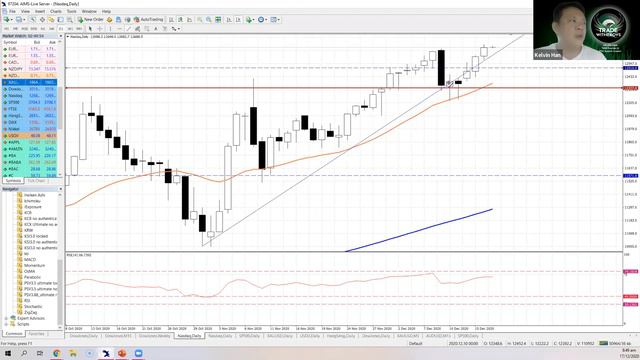This screenshot has width=640, height=360.
Task: Select the Line Chart display icon
Action: (189, 20)
